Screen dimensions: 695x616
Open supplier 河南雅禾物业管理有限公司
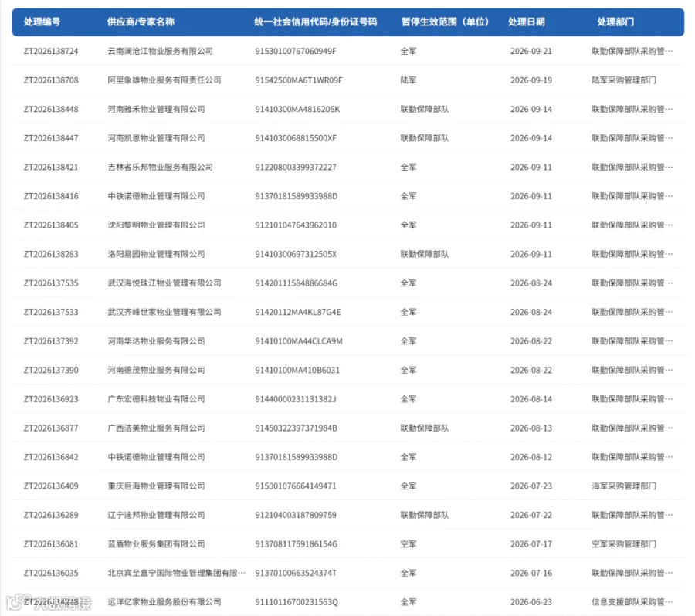pyautogui.click(x=156, y=109)
